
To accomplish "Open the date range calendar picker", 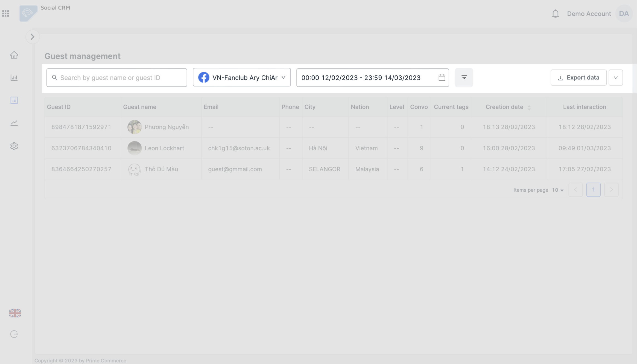I will click(x=442, y=78).
